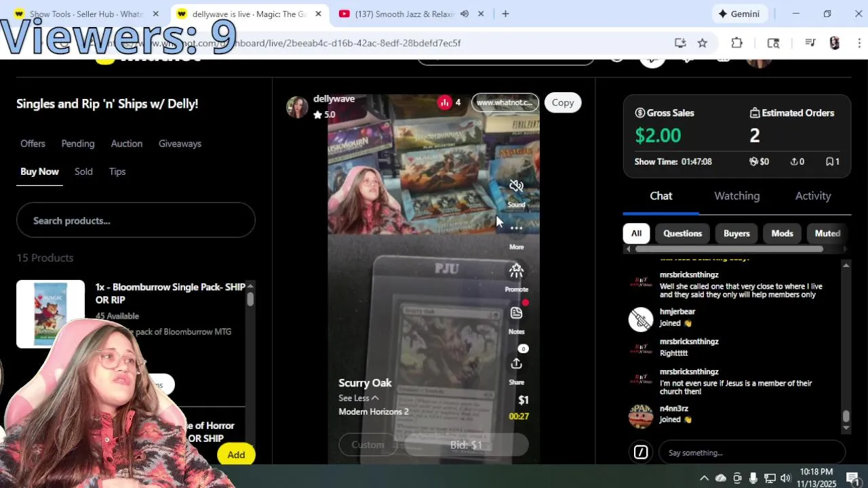Image resolution: width=868 pixels, height=488 pixels.
Task: Filter chat by Buyers
Action: click(x=736, y=233)
